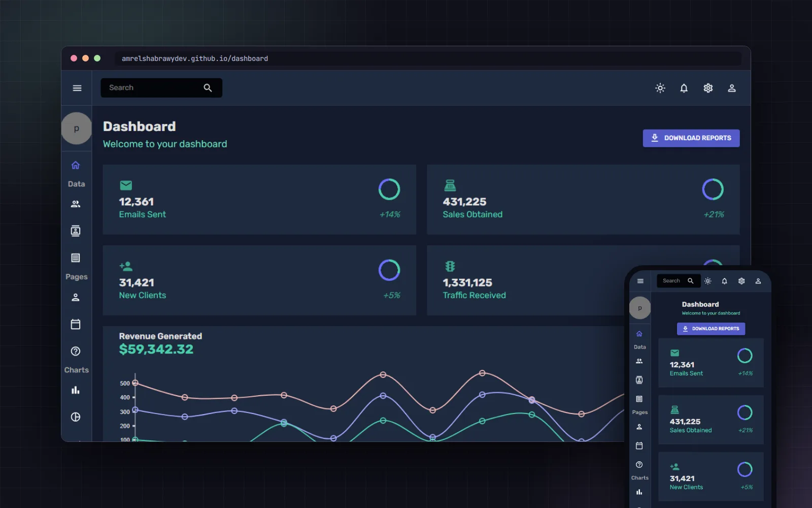Click the "Revenue Generated" chart title

160,336
